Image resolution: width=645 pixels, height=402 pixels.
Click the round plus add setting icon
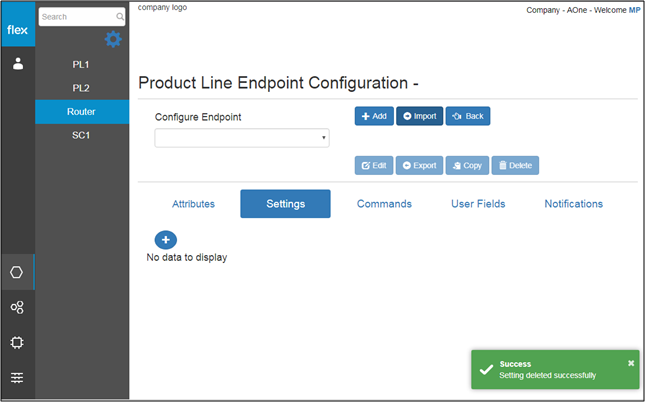click(166, 240)
